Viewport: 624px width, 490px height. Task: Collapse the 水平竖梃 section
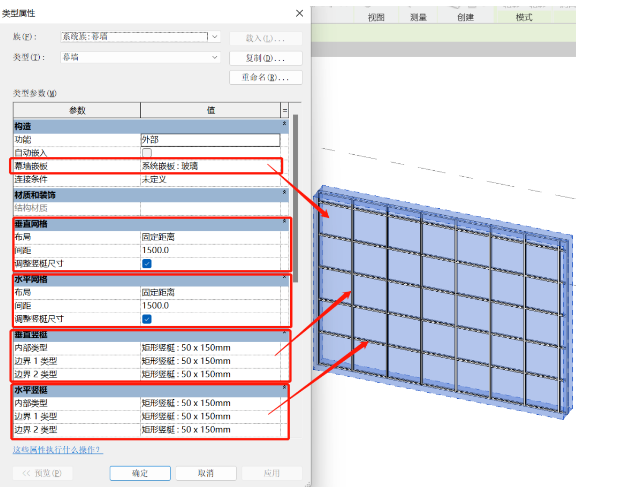pos(284,388)
